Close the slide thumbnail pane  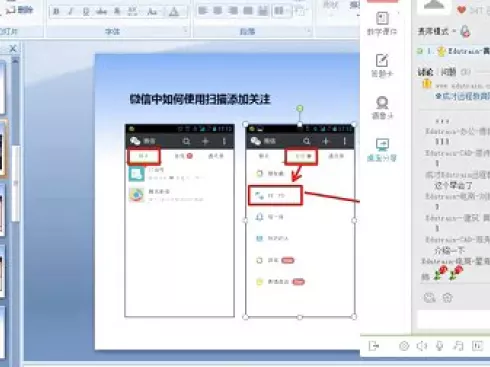tap(13, 49)
